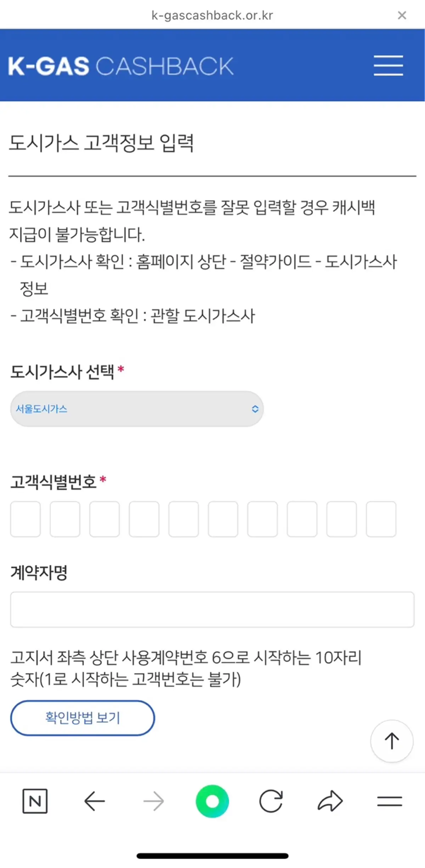Click the last 고객식별번호 digit box
Image resolution: width=425 pixels, height=868 pixels.
coord(381,519)
